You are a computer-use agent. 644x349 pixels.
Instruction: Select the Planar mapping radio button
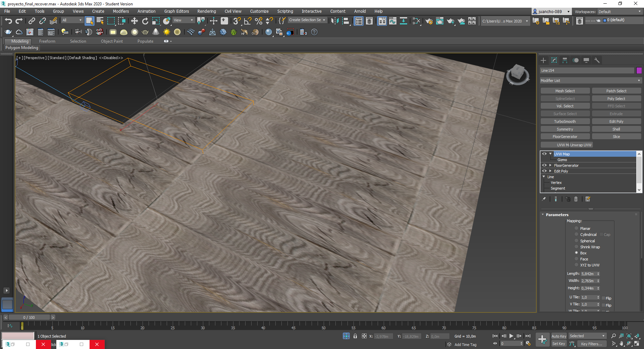tap(577, 229)
